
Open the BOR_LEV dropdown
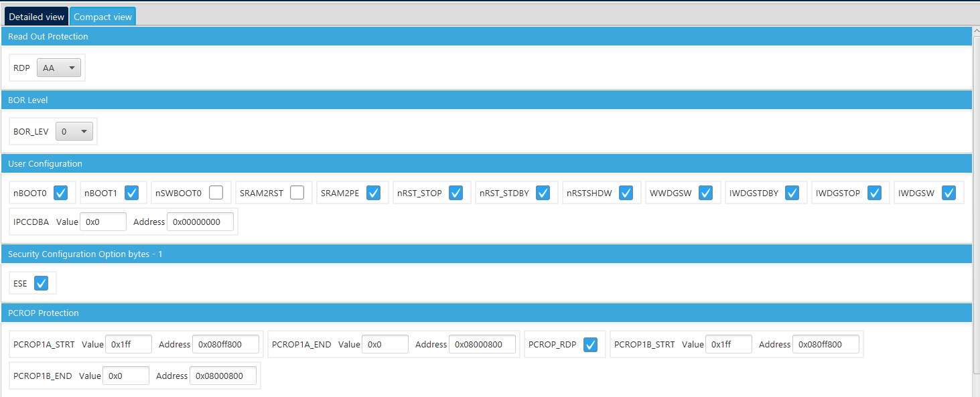pos(74,131)
